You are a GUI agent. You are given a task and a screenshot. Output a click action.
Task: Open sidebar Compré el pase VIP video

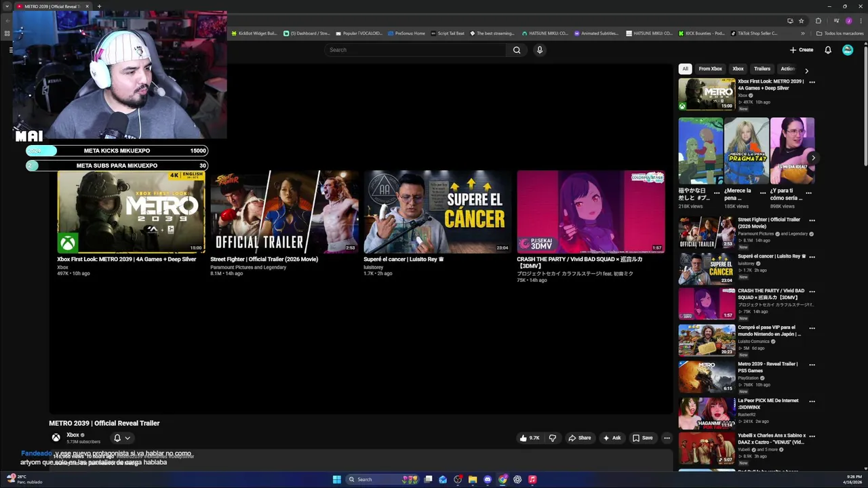707,340
